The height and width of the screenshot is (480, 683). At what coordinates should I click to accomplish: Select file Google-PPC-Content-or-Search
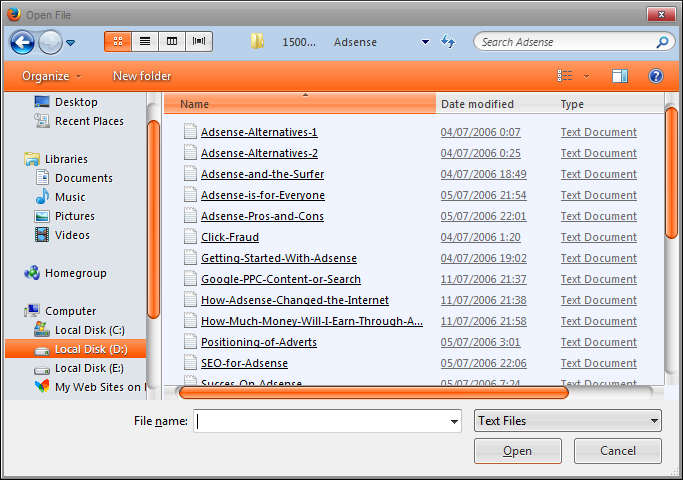click(x=281, y=279)
